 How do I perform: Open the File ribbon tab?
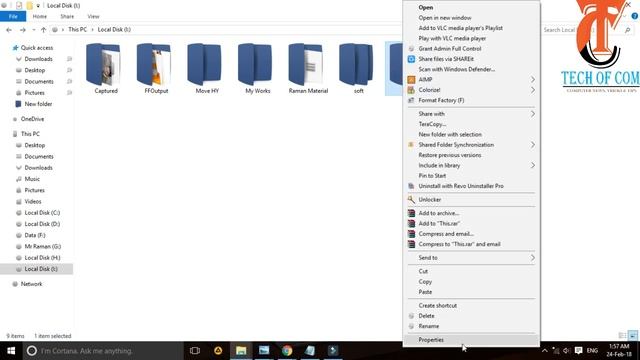tap(13, 16)
